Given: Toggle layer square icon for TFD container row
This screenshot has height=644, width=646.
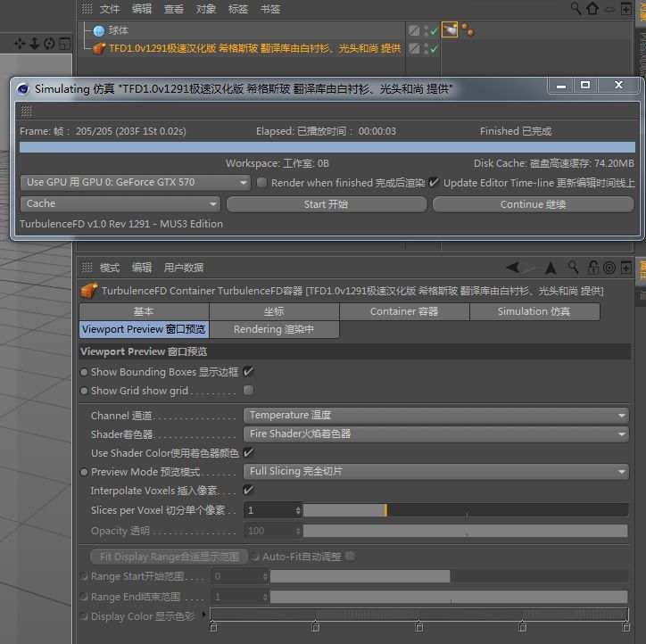Looking at the screenshot, I should click(x=414, y=48).
